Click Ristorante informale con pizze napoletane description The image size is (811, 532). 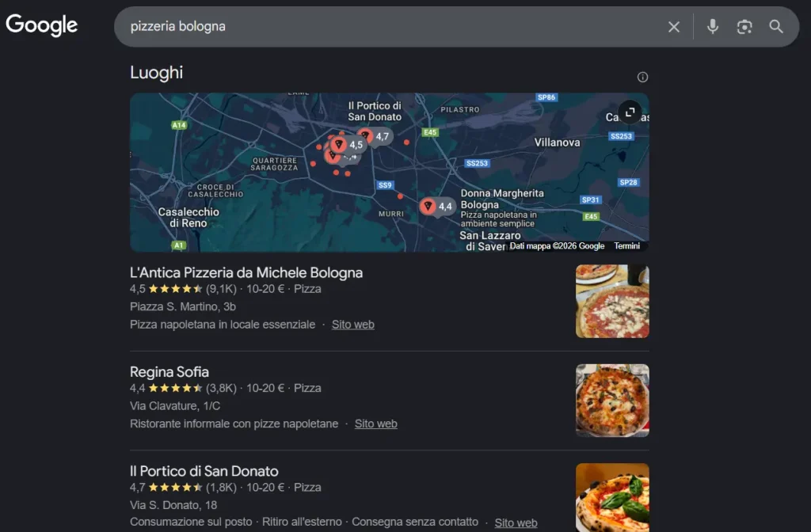click(x=234, y=424)
